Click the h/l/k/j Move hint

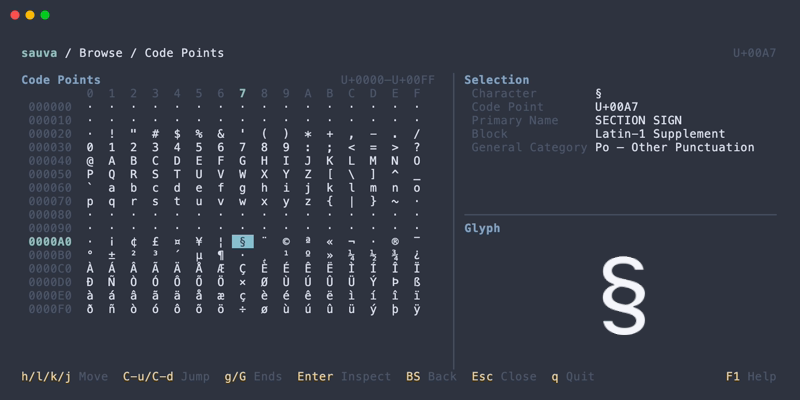coord(64,377)
